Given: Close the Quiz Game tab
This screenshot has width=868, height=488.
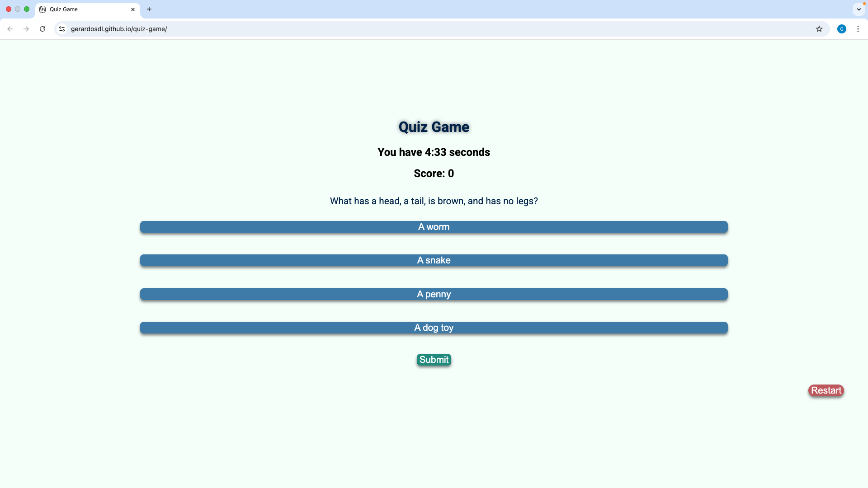Looking at the screenshot, I should coord(133,9).
